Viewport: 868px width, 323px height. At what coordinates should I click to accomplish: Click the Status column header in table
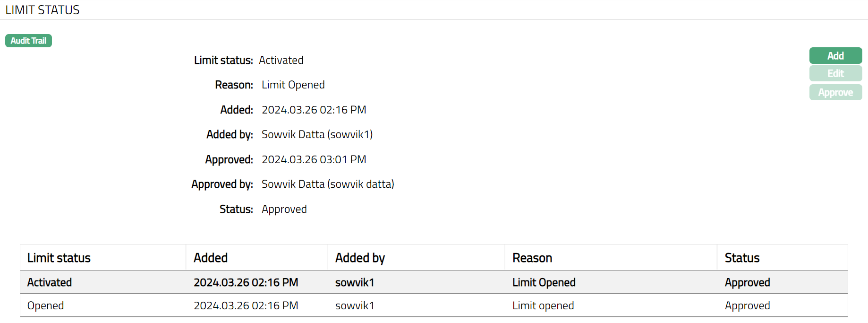coord(742,258)
